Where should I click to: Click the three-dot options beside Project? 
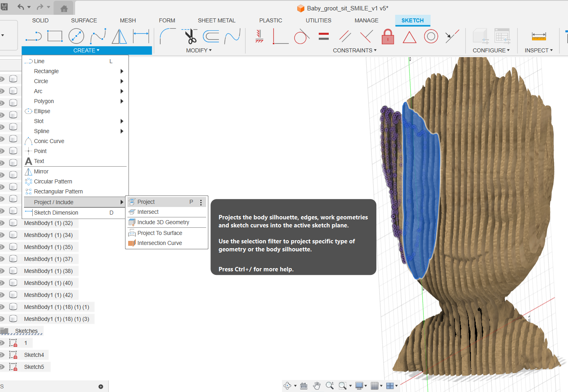pyautogui.click(x=201, y=202)
